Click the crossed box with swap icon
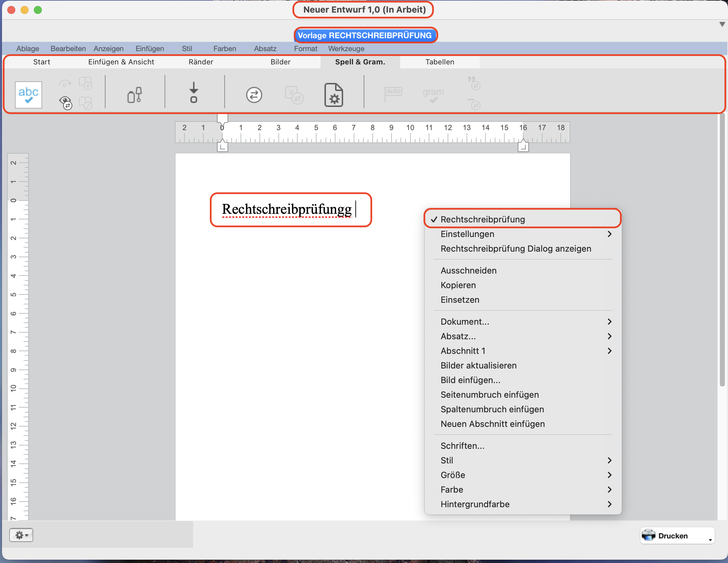The height and width of the screenshot is (563, 728). point(294,95)
